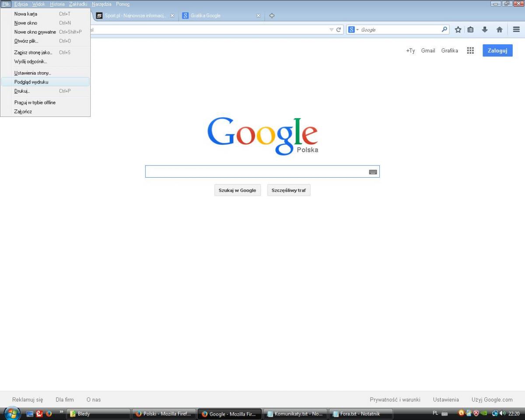Click the Szukaj w Google button
Image resolution: width=525 pixels, height=420 pixels.
pyautogui.click(x=238, y=190)
